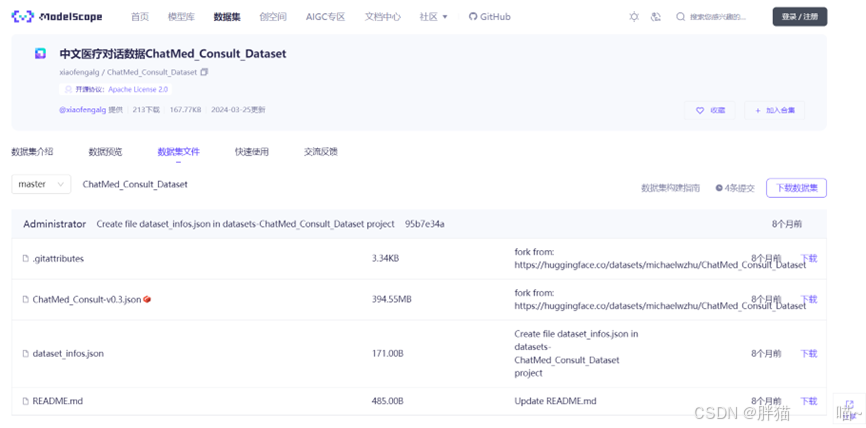The image size is (866, 428).
Task: Switch to 数据集文件 tab
Action: 178,152
